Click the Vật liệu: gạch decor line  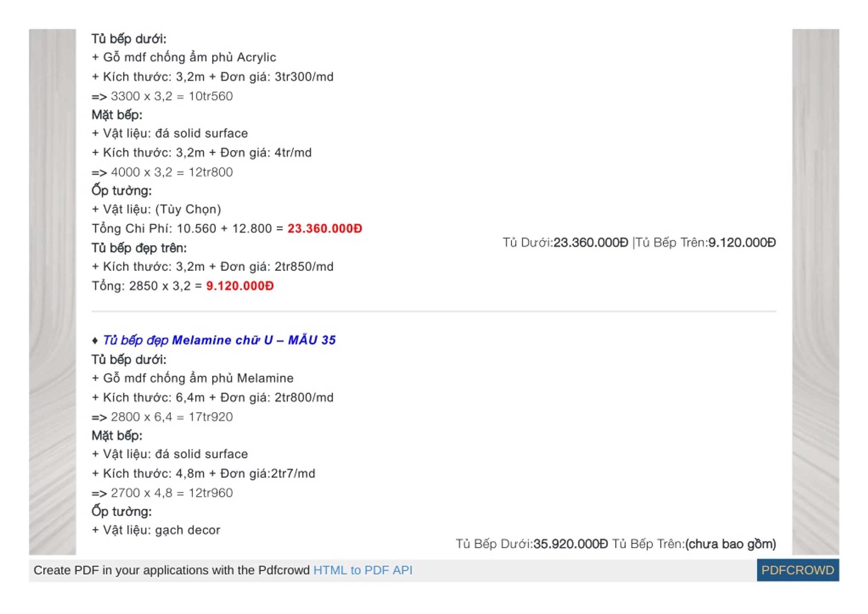click(x=156, y=530)
